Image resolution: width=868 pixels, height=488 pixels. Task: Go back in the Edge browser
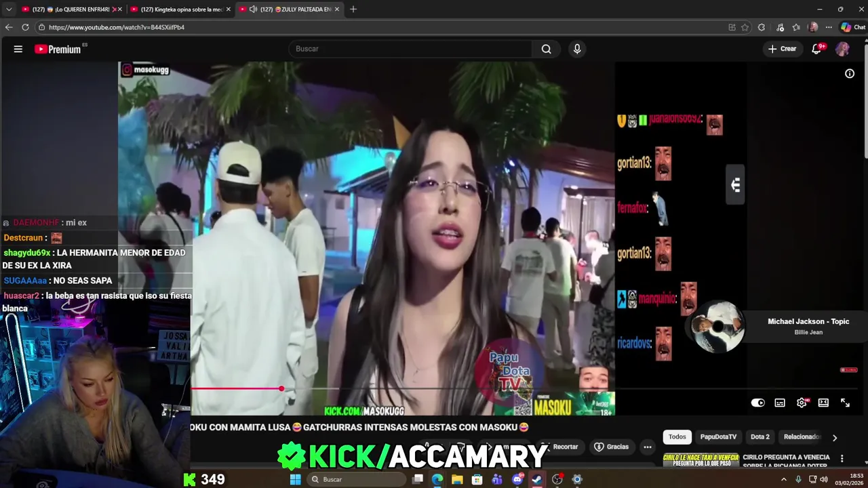9,27
